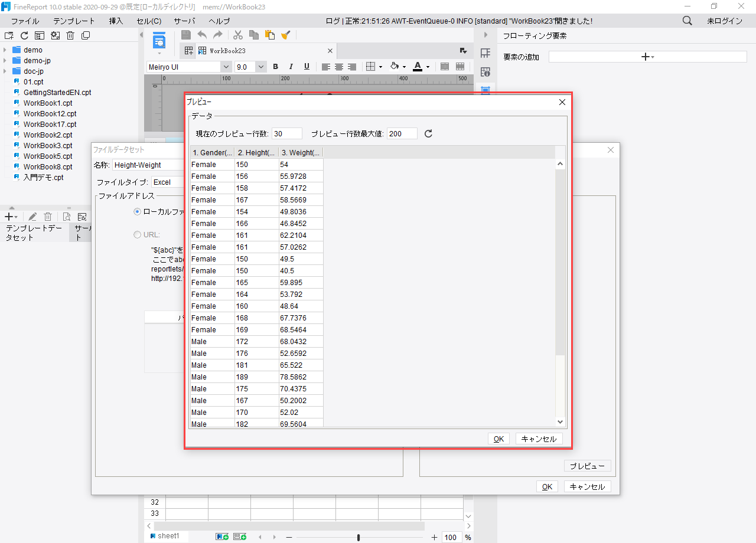Open the cell attribute info icon on right sidebar
756x543 pixels.
click(485, 72)
